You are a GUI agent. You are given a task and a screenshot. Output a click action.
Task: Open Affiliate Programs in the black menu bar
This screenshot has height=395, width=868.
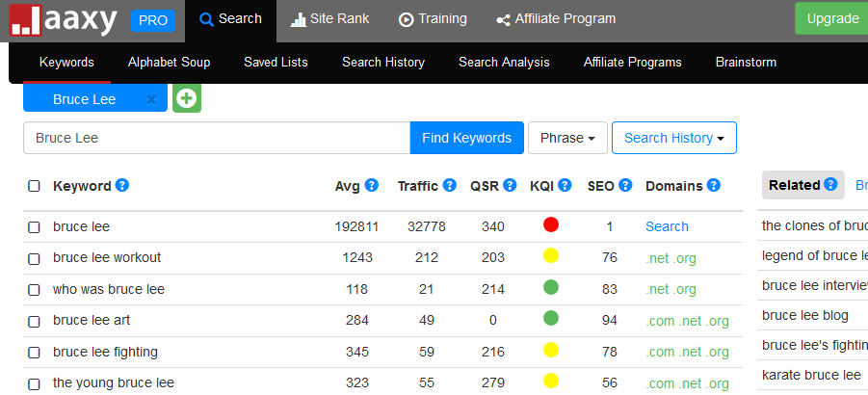(x=632, y=62)
